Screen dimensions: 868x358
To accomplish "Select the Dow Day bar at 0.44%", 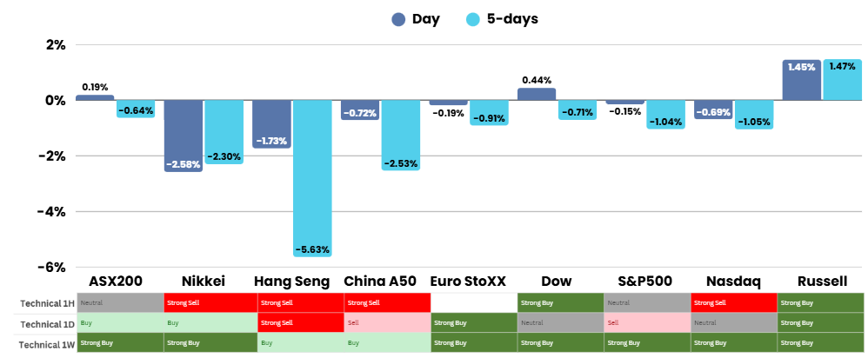I will click(x=537, y=94).
